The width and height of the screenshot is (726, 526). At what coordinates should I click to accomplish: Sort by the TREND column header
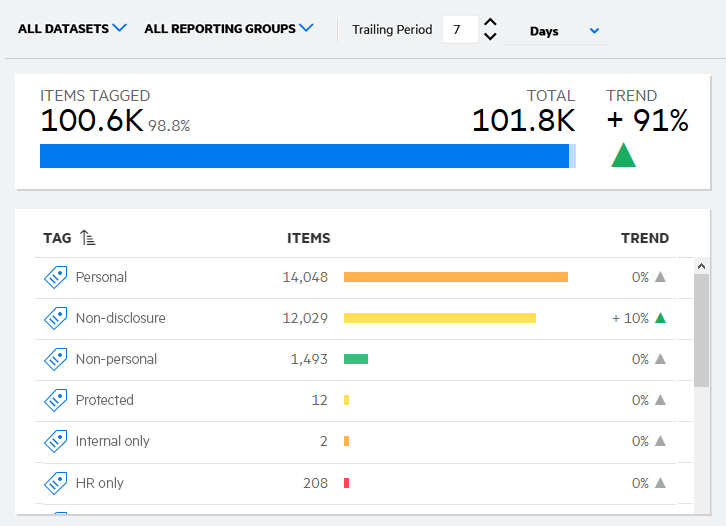pyautogui.click(x=645, y=238)
